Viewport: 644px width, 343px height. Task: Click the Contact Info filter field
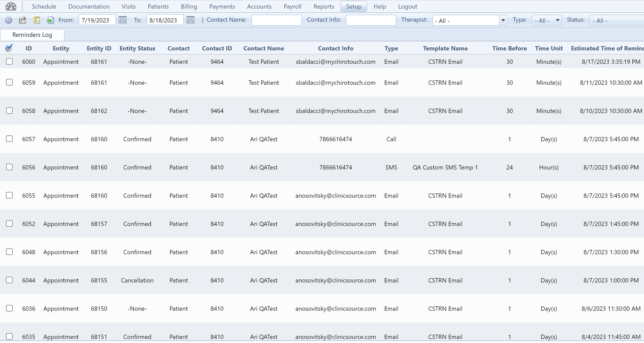click(x=371, y=20)
